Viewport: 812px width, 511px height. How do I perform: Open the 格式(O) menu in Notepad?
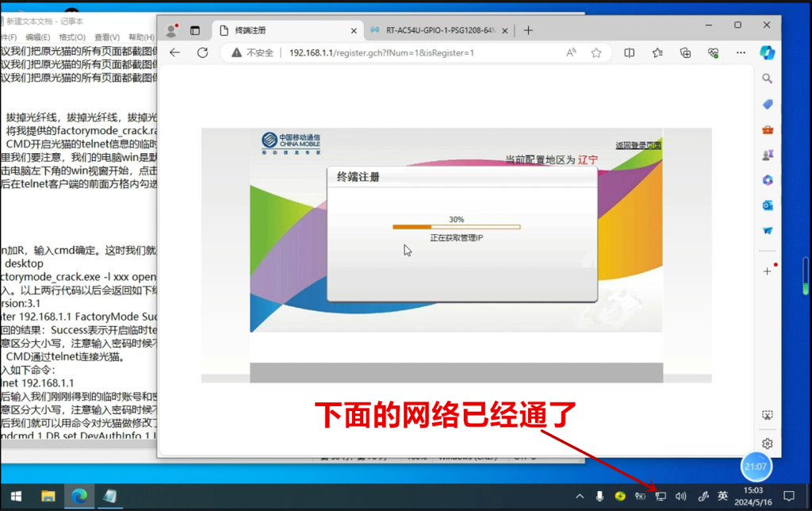click(72, 37)
